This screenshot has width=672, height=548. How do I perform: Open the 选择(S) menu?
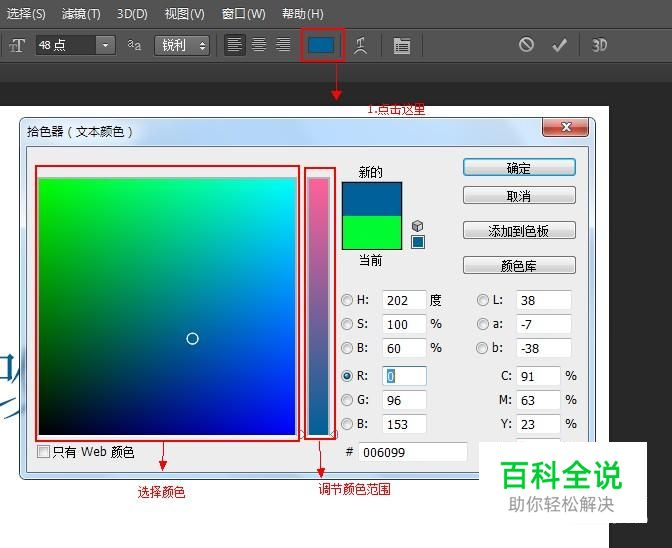26,14
